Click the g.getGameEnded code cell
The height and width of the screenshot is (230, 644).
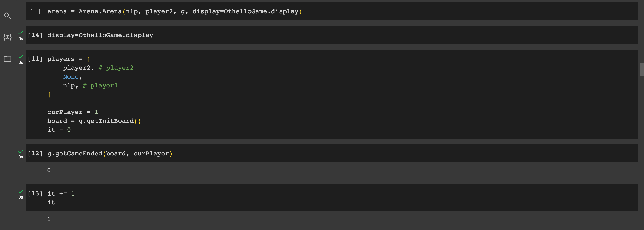click(332, 153)
